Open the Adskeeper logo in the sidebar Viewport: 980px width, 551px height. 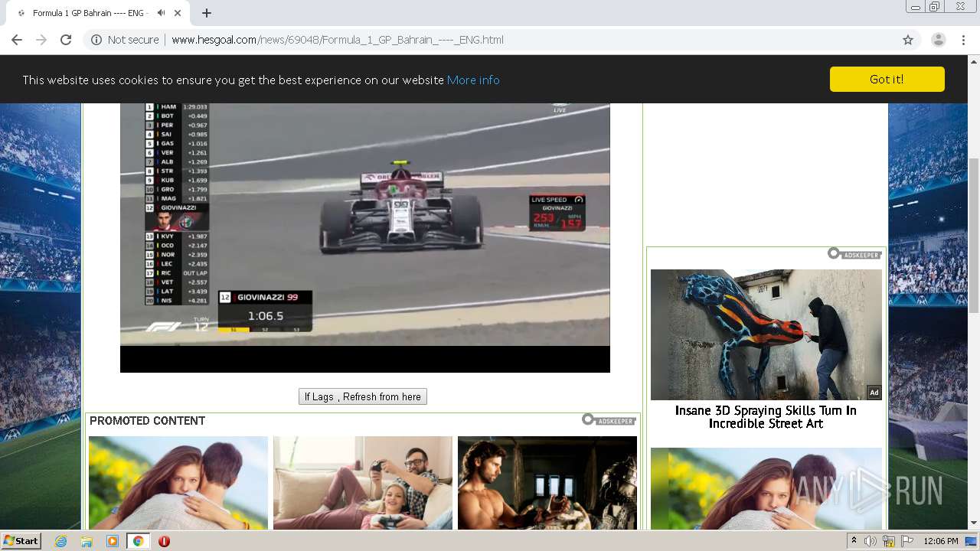(x=854, y=253)
